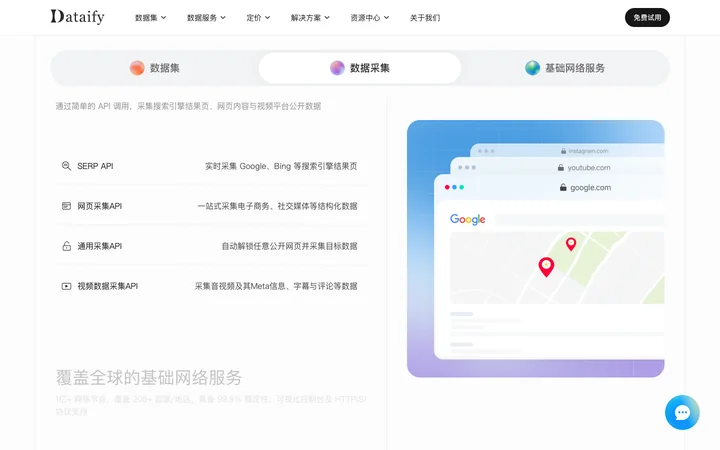Click the 通用采集API unlock icon
Viewport: 720px width, 450px height.
pyautogui.click(x=66, y=246)
